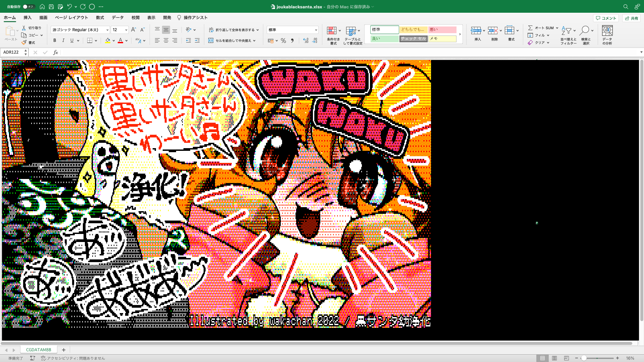
Task: Increase font size with larger A icon
Action: [133, 30]
